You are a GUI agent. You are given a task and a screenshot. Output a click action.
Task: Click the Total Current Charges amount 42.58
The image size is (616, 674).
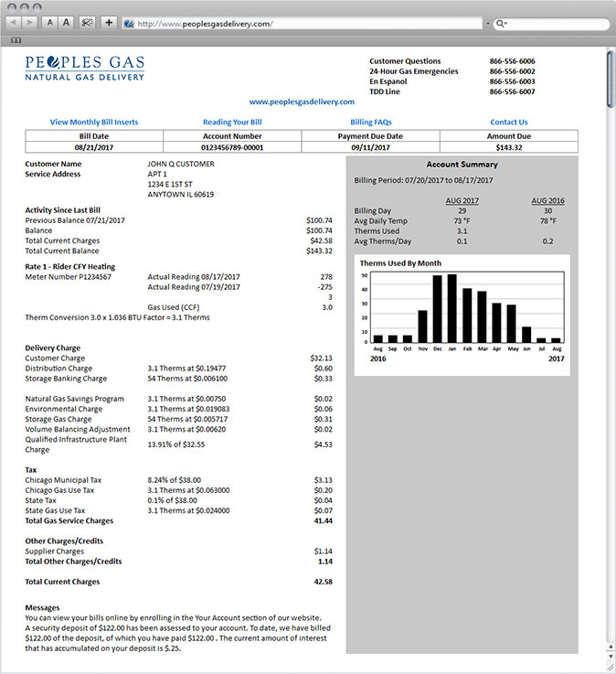click(x=323, y=582)
